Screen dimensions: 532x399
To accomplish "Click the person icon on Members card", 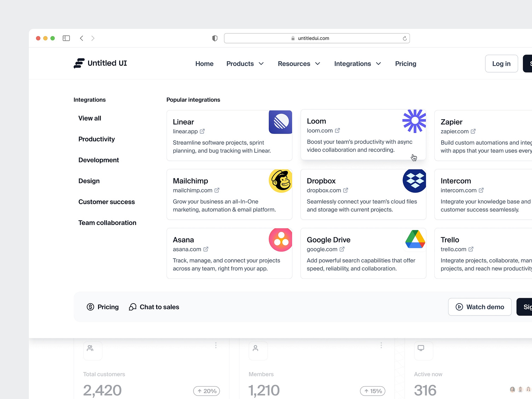I will click(x=255, y=348).
